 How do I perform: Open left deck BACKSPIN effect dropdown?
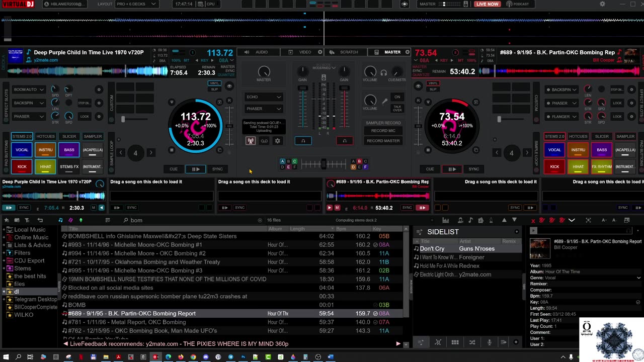29,103
